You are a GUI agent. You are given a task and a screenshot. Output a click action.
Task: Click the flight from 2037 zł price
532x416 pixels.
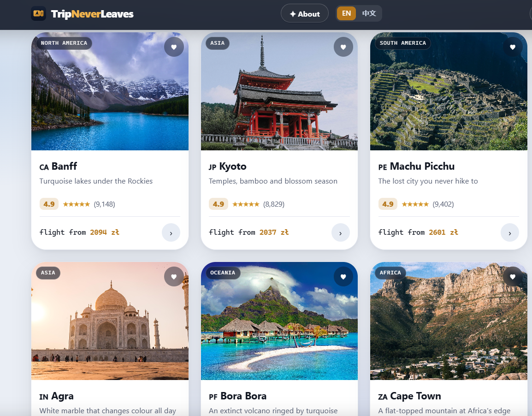click(x=248, y=232)
